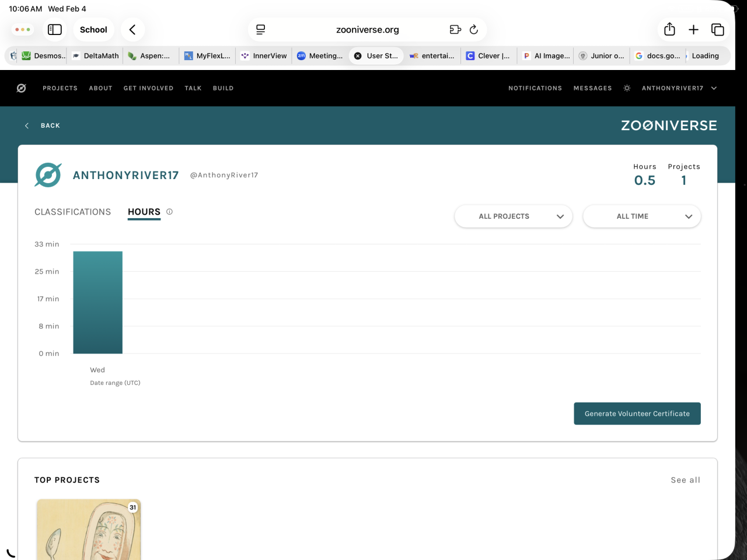Expand the ALL PROJECTS dropdown
This screenshot has width=747, height=560.
tap(514, 216)
